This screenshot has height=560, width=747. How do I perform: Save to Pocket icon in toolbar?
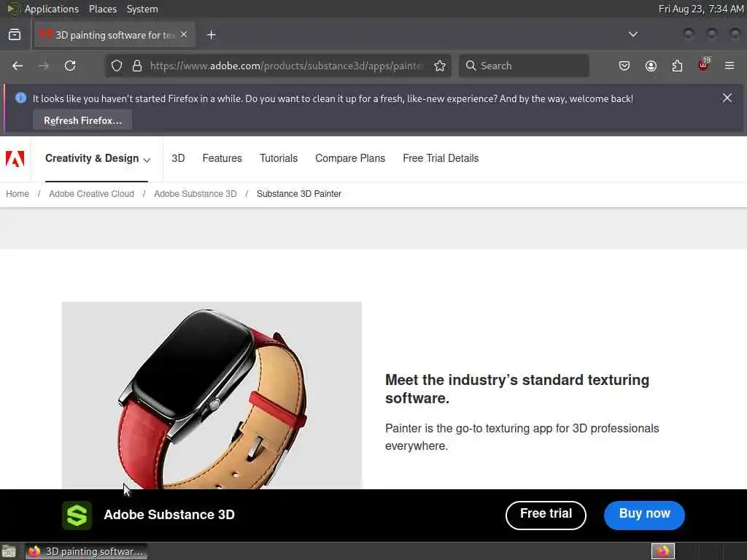point(624,66)
